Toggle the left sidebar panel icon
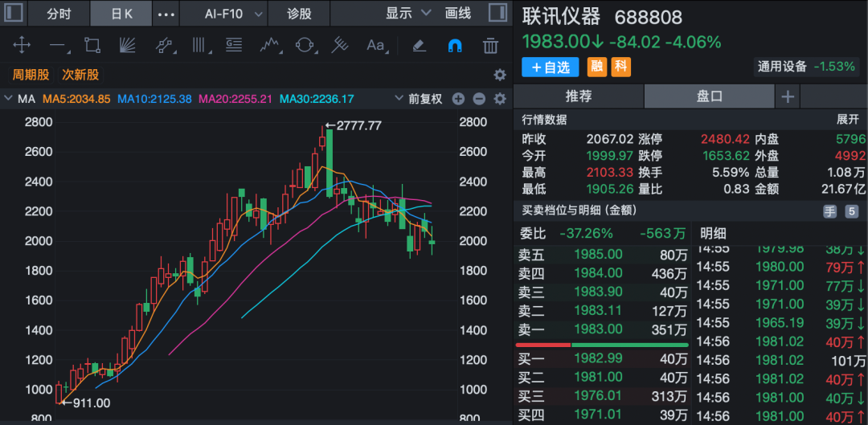Viewport: 868px width, 425px height. [13, 13]
